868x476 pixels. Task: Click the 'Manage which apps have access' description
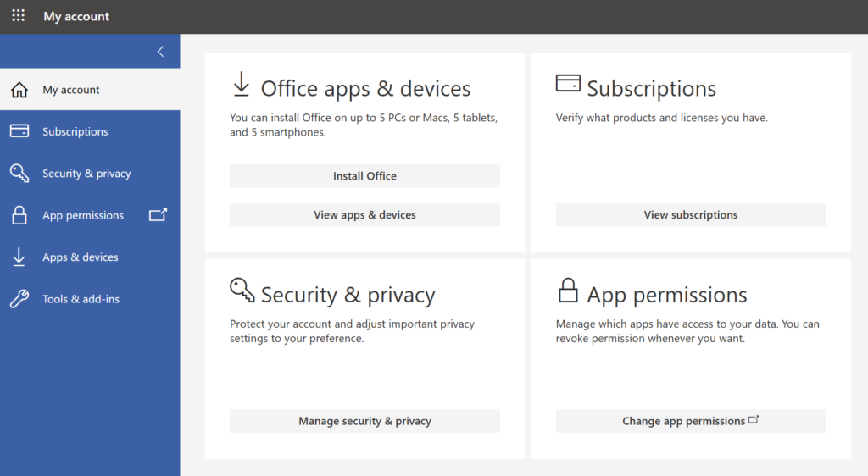[687, 331]
